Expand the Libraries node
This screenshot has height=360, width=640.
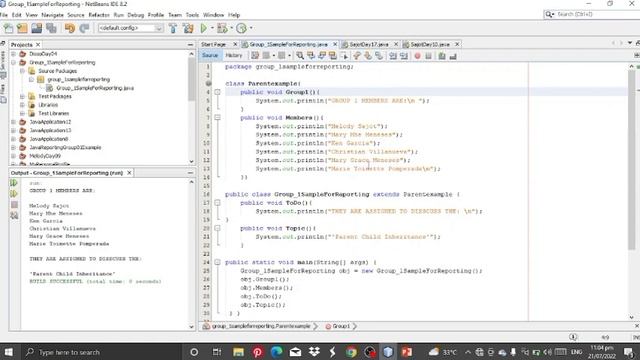point(22,105)
